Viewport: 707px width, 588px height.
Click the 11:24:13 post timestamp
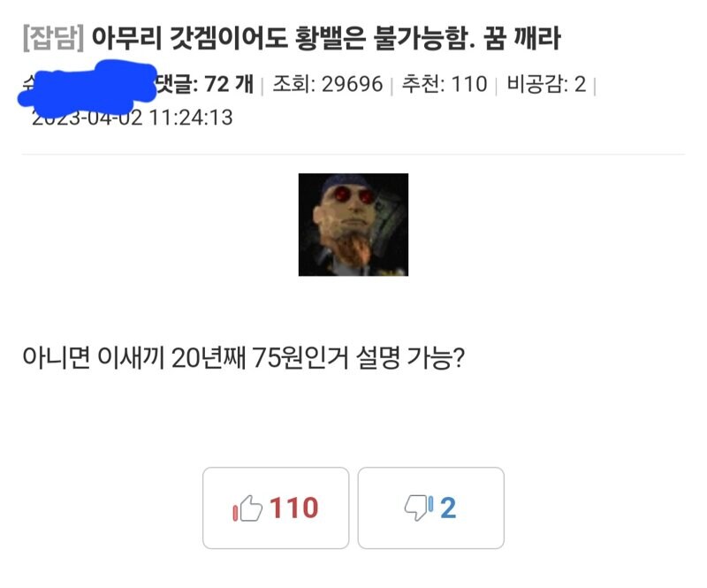tap(191, 118)
